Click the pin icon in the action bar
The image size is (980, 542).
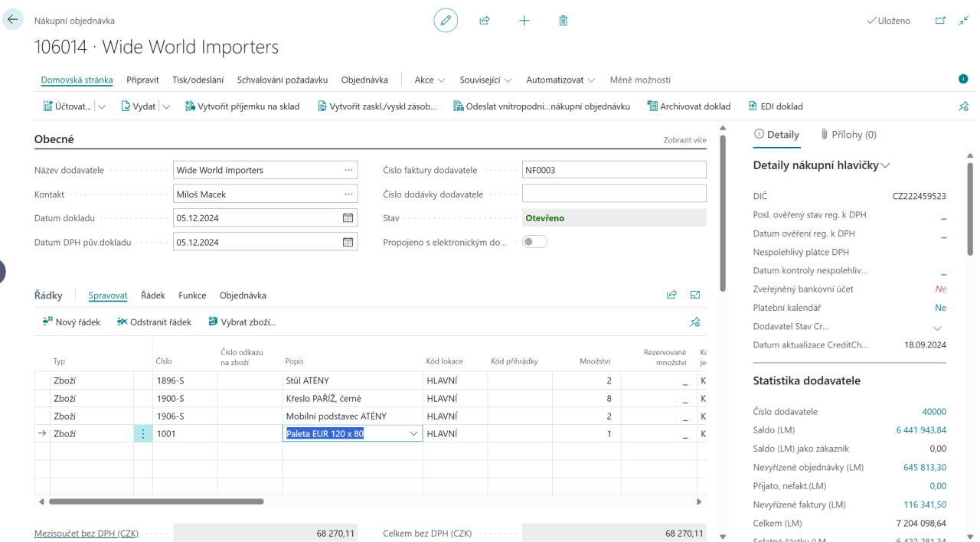coord(963,107)
